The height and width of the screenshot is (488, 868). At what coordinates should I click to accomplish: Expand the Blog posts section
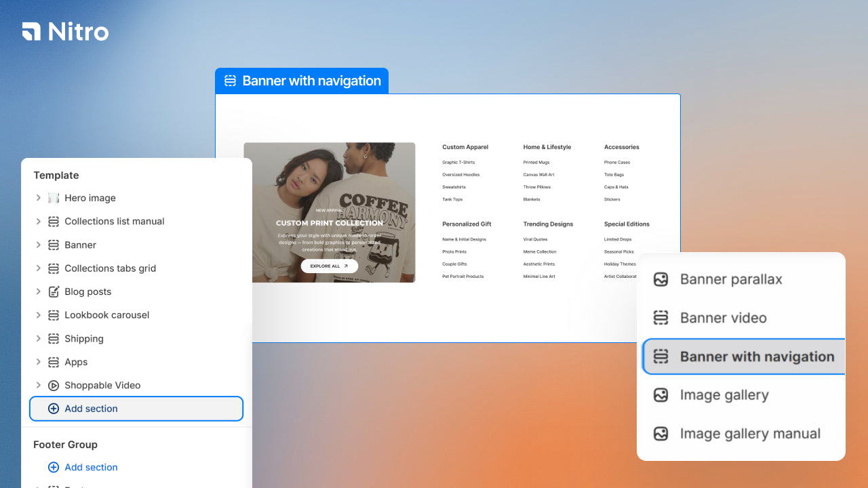click(39, 291)
